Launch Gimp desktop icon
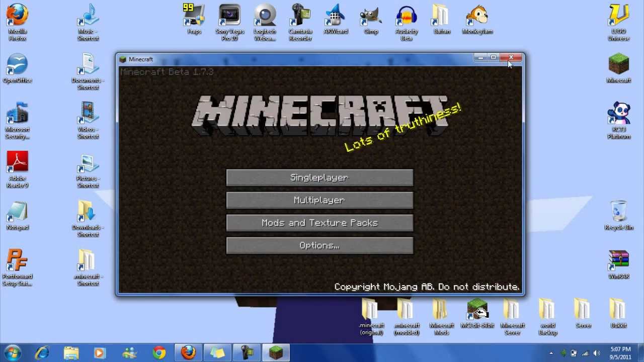644x362 pixels. pyautogui.click(x=371, y=19)
